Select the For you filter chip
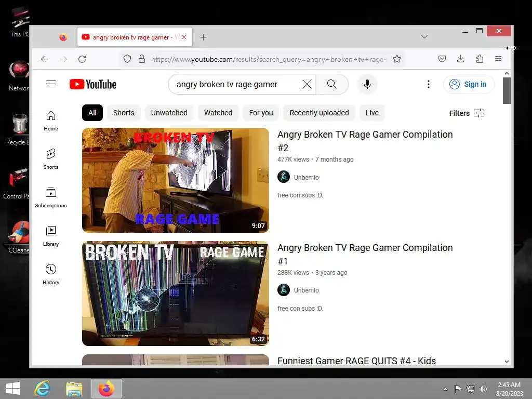The height and width of the screenshot is (399, 532). coord(261,113)
